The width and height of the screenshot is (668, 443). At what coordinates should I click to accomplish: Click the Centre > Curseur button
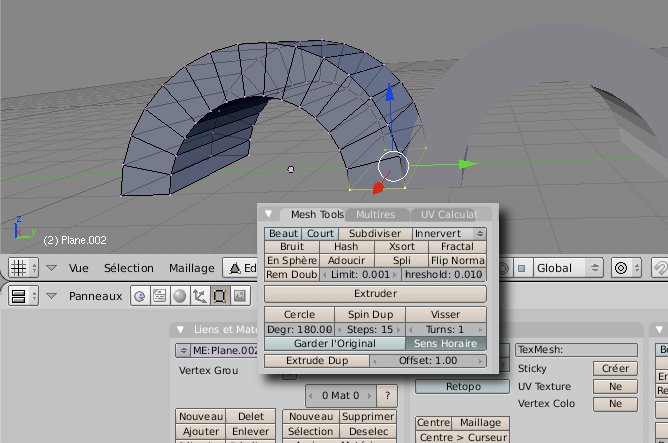pos(463,437)
